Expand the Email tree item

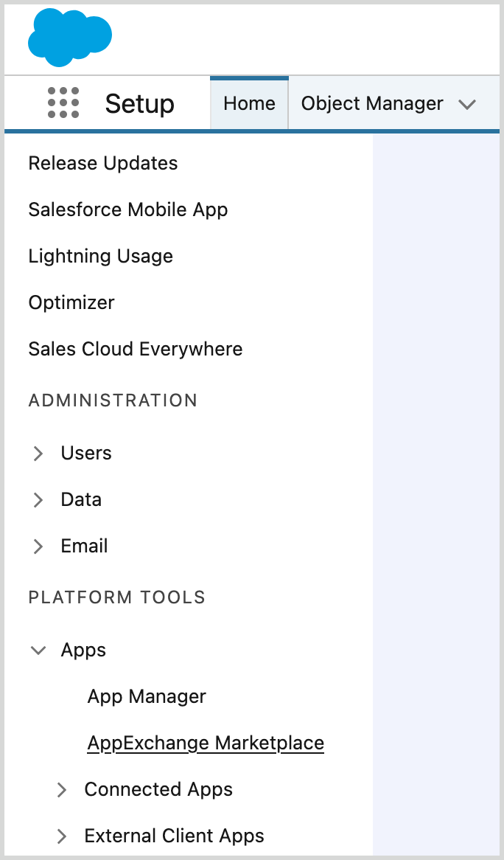[x=38, y=546]
